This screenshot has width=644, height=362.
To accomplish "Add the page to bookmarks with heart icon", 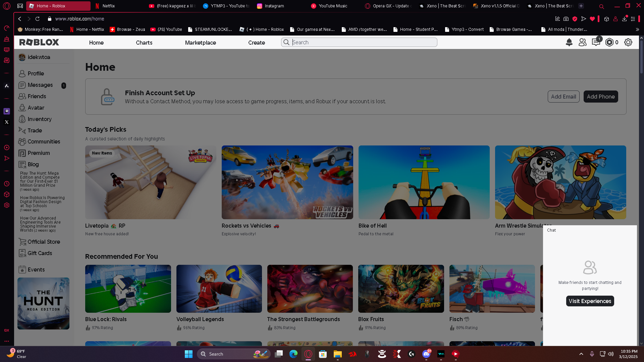I will (x=592, y=19).
